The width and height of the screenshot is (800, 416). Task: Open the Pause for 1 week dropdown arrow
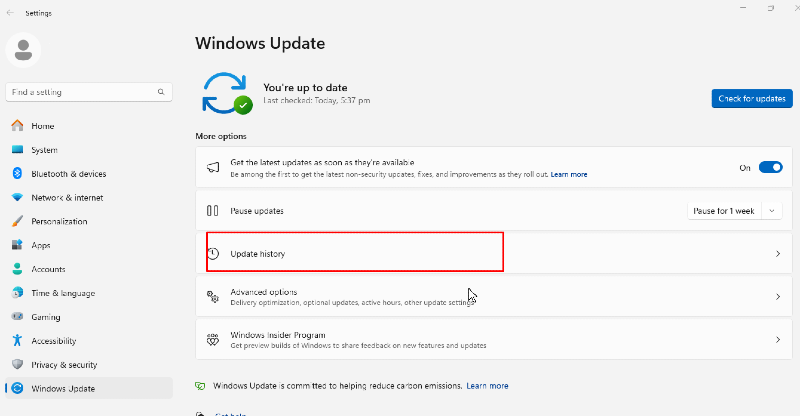point(772,211)
